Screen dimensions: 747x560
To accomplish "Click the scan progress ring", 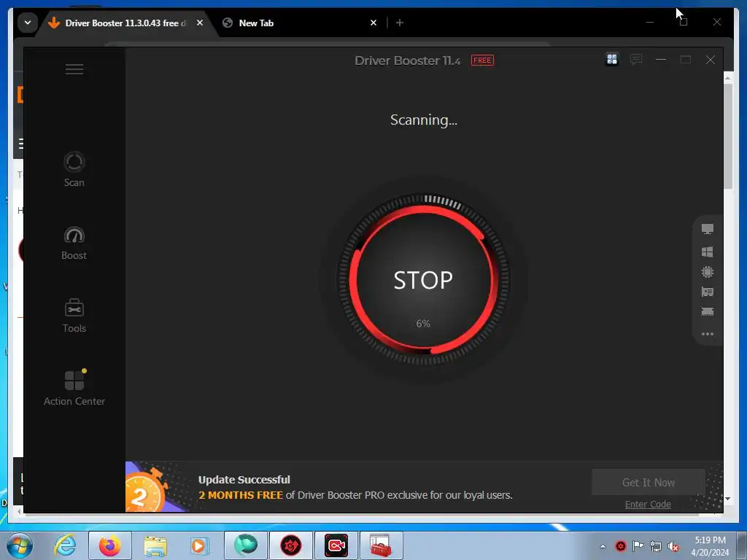I will coord(423,279).
